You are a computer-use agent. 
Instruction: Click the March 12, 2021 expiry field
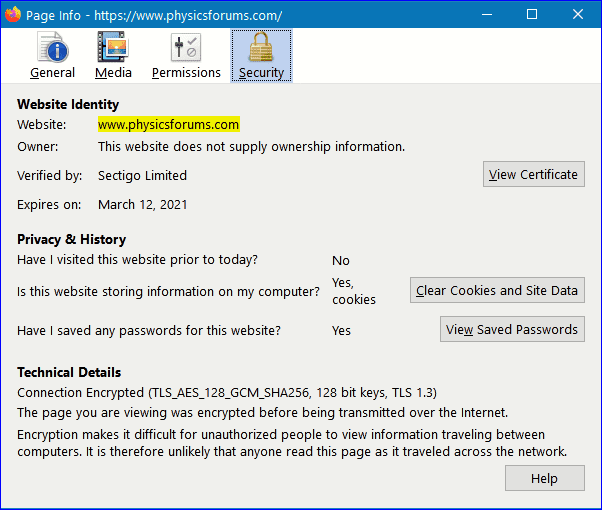[142, 205]
